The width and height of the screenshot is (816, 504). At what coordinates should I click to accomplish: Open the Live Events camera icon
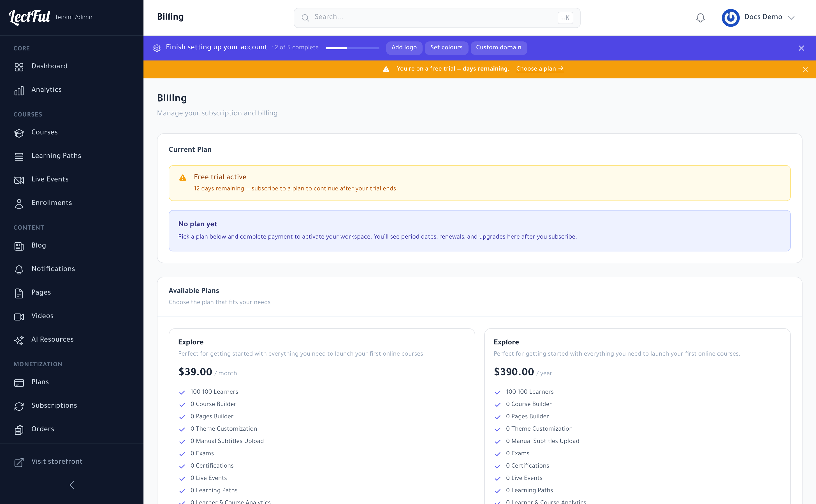click(x=19, y=180)
